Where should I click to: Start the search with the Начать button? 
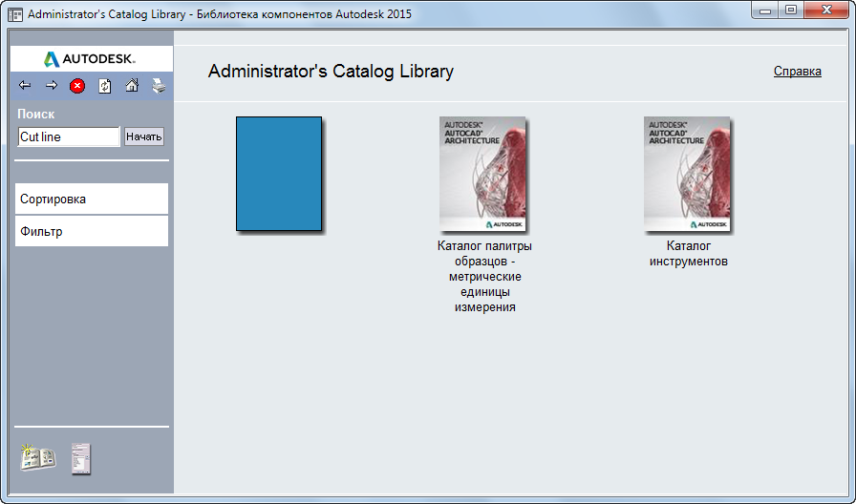144,136
